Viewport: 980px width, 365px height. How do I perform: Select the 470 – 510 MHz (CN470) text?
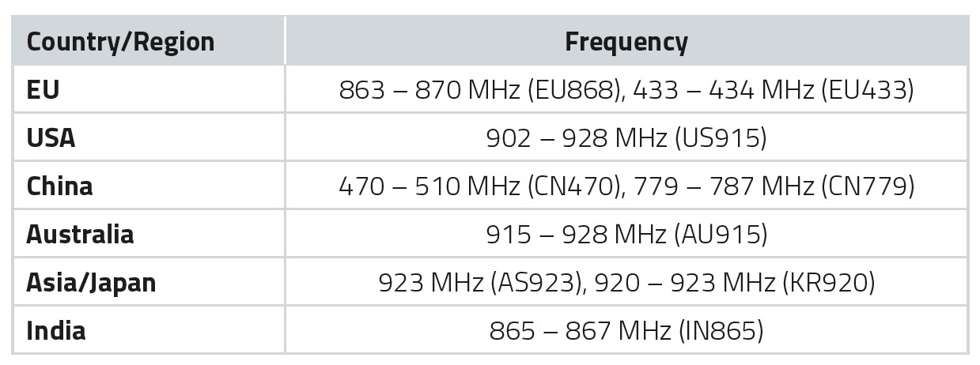(479, 186)
